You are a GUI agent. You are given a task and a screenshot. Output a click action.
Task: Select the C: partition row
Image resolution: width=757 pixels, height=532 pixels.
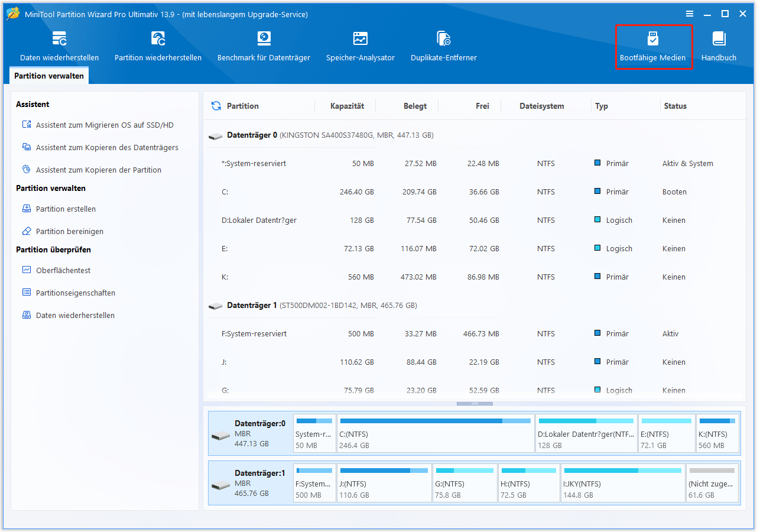coord(475,192)
